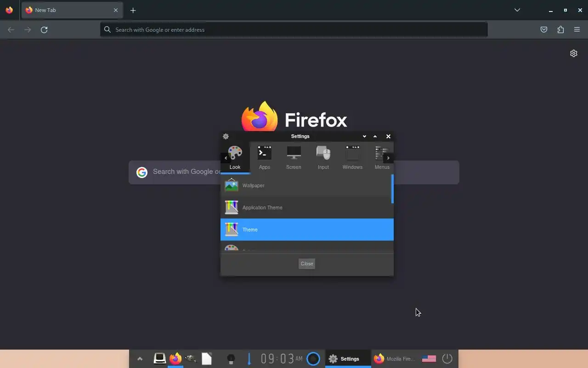Screen dimensions: 588x368
Task: Open a new tab with the plus button
Action: coord(133,10)
